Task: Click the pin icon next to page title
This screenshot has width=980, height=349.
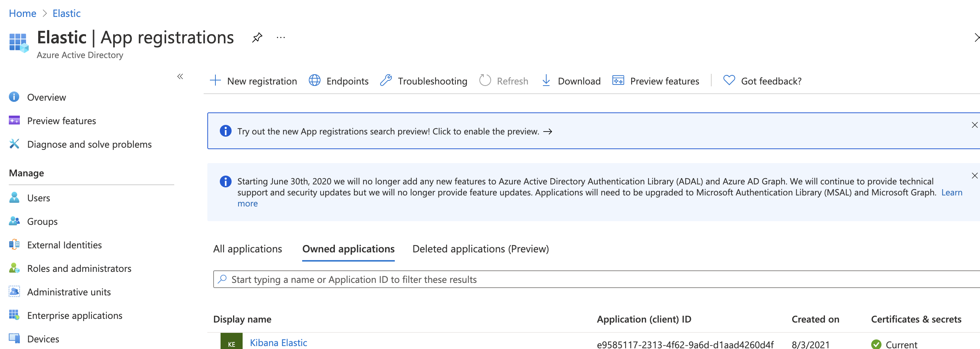Action: [x=257, y=37]
